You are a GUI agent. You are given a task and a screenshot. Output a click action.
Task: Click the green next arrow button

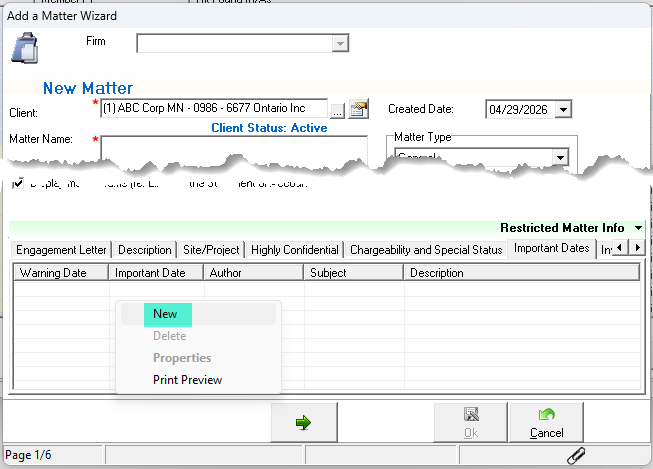click(304, 422)
